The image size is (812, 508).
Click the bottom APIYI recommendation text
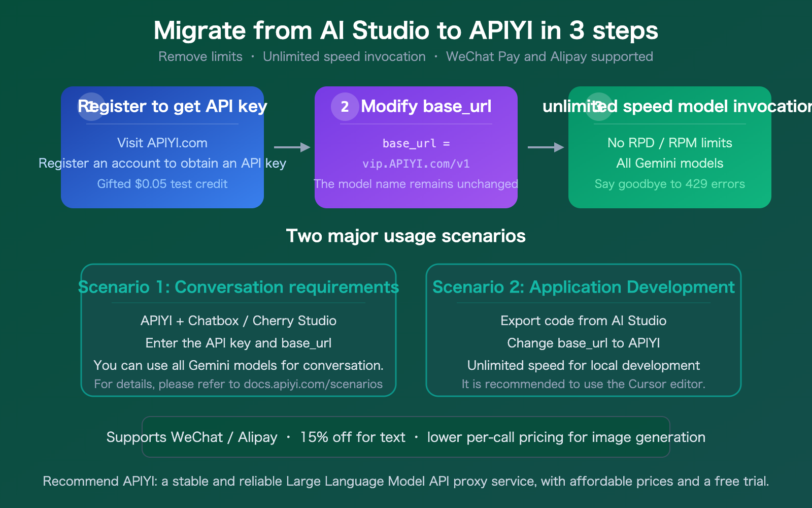pos(406,481)
